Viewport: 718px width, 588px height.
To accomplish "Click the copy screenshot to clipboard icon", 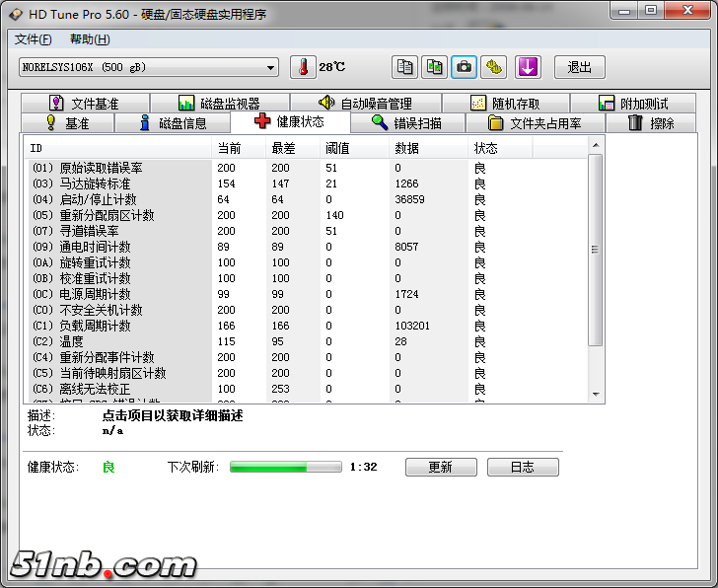I will click(434, 67).
